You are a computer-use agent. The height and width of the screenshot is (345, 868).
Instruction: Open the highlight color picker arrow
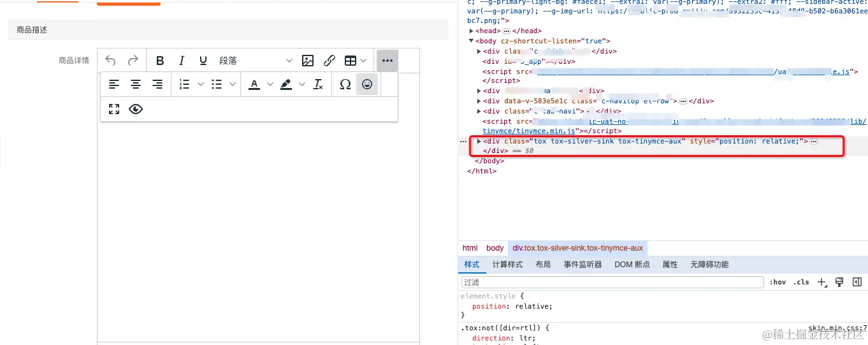point(302,84)
